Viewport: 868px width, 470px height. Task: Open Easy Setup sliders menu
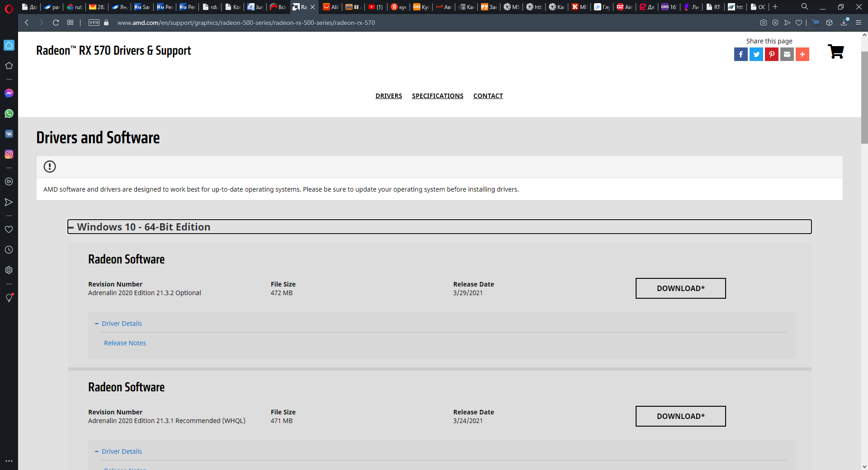tap(859, 23)
